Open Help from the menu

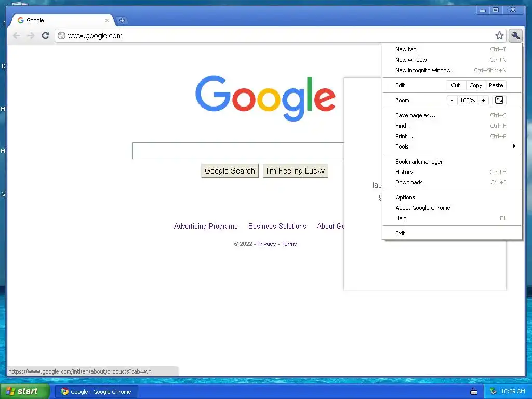point(451,218)
